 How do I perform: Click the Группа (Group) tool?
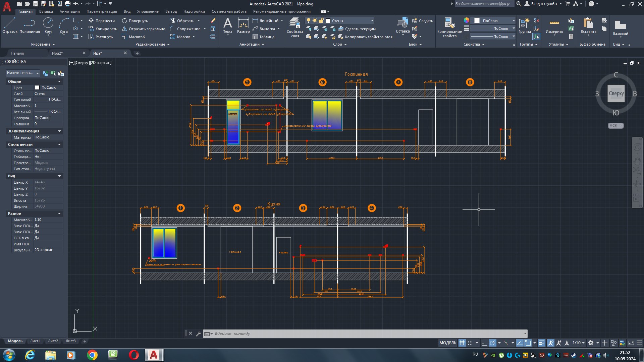click(x=525, y=25)
